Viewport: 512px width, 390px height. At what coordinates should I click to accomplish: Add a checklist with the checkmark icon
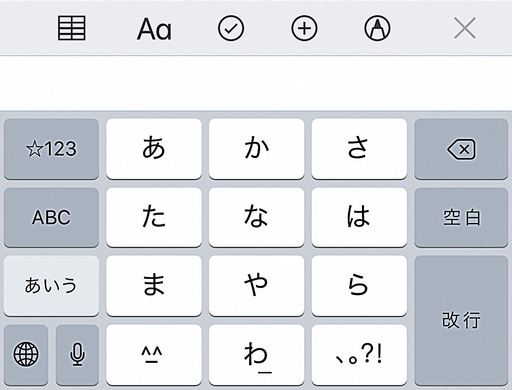click(231, 28)
